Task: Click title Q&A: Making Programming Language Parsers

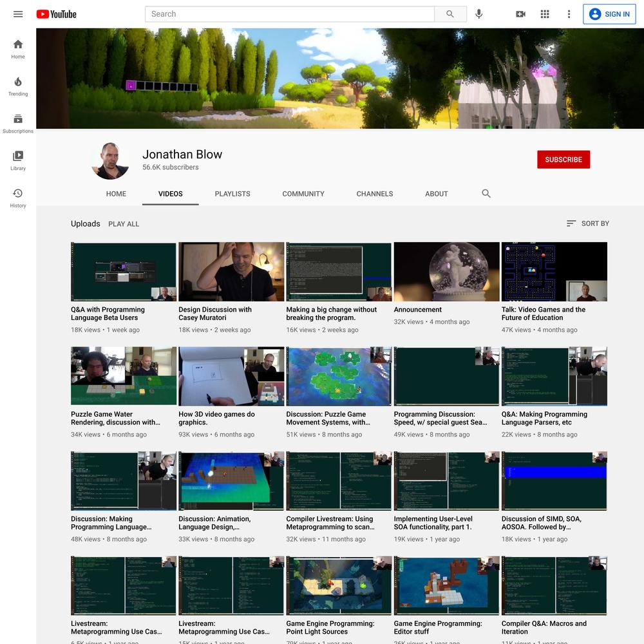Action: pyautogui.click(x=544, y=418)
